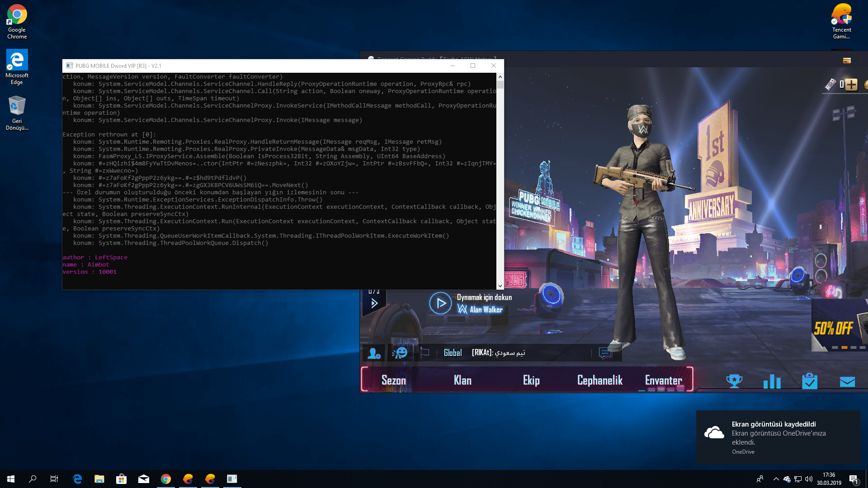Switch to Chrome on the taskbar

tap(166, 479)
